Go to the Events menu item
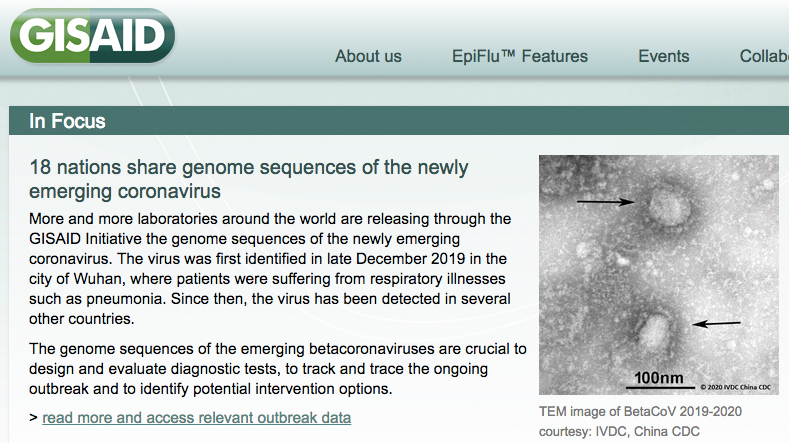The height and width of the screenshot is (443, 789). [x=664, y=56]
